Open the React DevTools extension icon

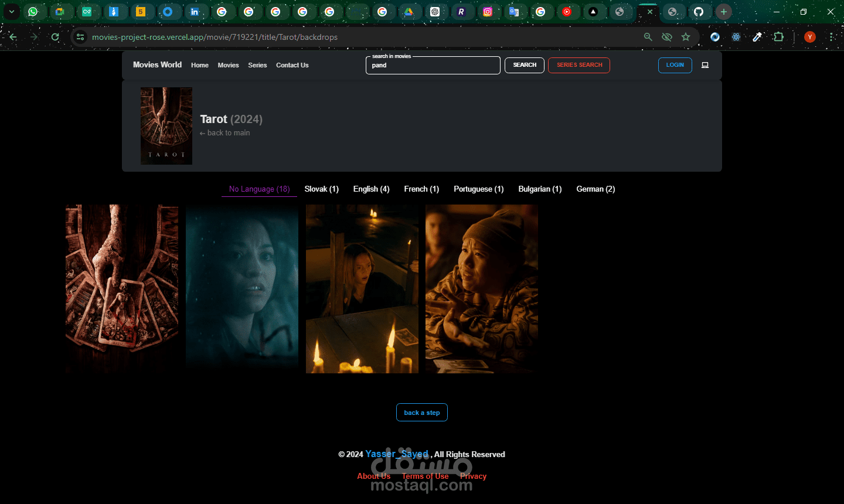pyautogui.click(x=736, y=37)
